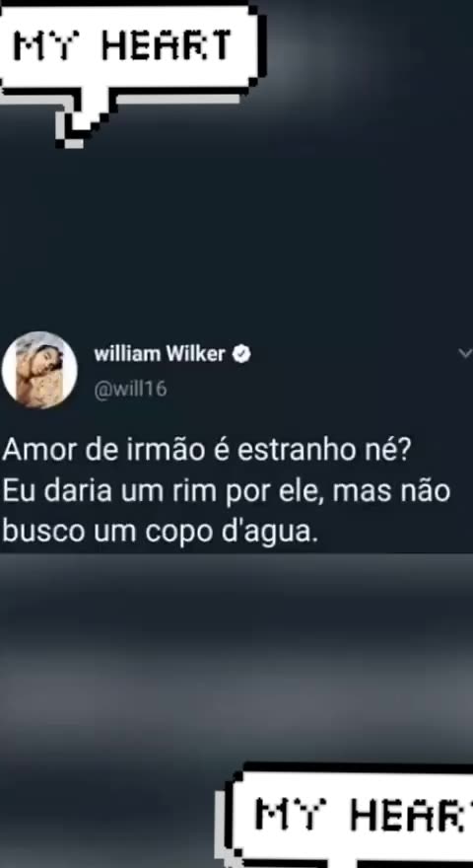Click the surname 'Wilker' in the display name
This screenshot has width=473, height=868.
pyautogui.click(x=196, y=354)
